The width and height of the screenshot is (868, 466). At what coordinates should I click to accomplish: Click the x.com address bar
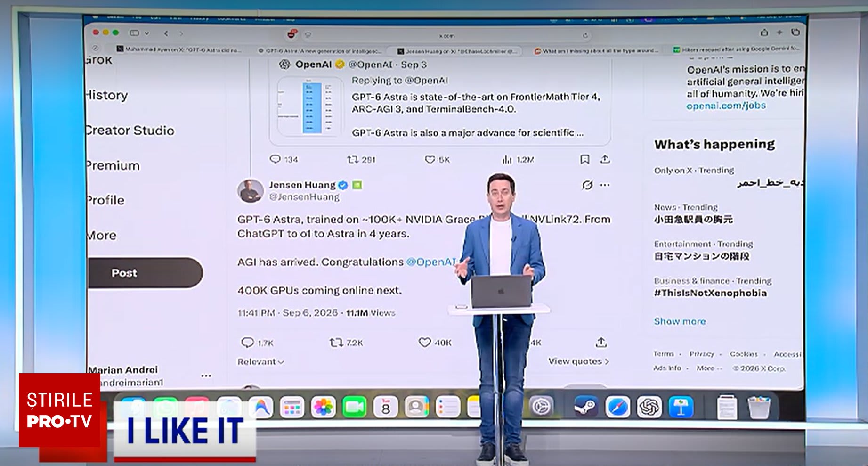pyautogui.click(x=446, y=35)
